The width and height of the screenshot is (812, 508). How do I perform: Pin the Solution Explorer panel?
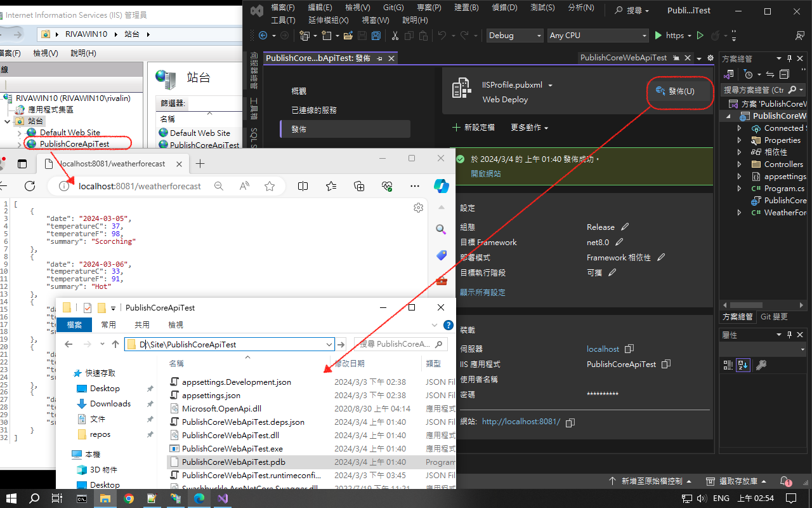(789, 58)
